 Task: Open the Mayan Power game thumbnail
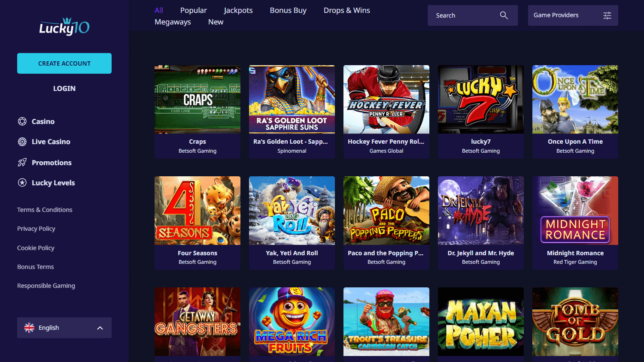tap(481, 322)
